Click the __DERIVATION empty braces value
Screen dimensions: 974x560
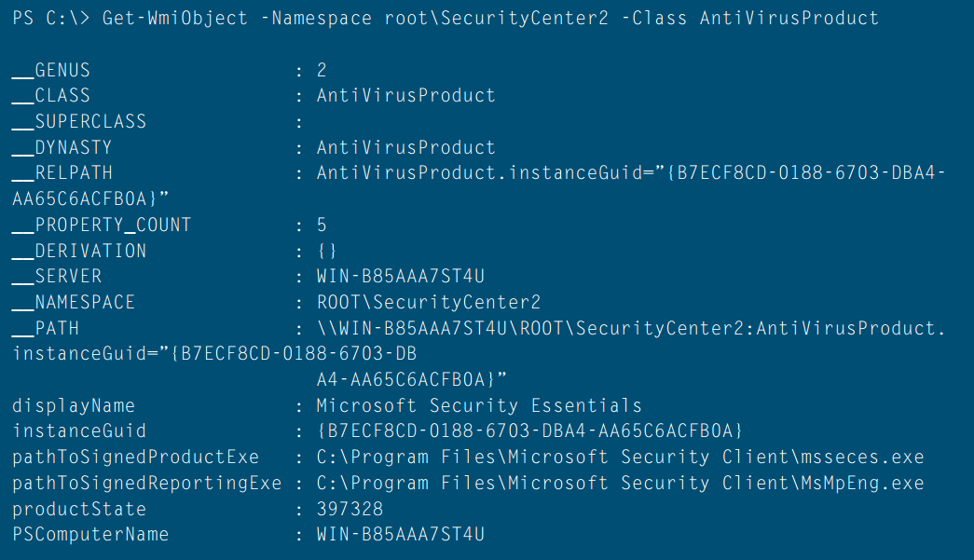click(327, 251)
